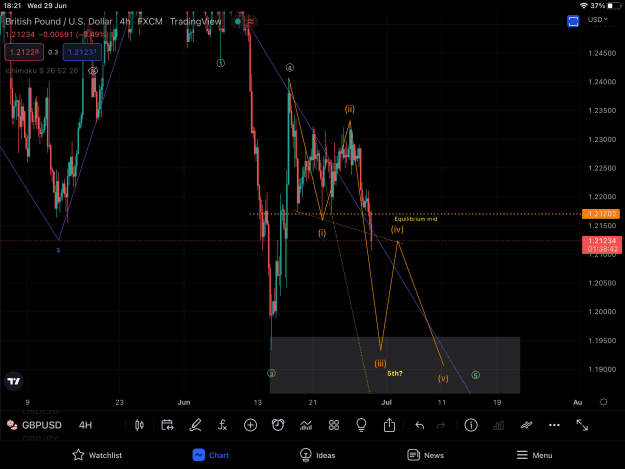Tap the blue buy price 1.21231 button

tap(82, 52)
